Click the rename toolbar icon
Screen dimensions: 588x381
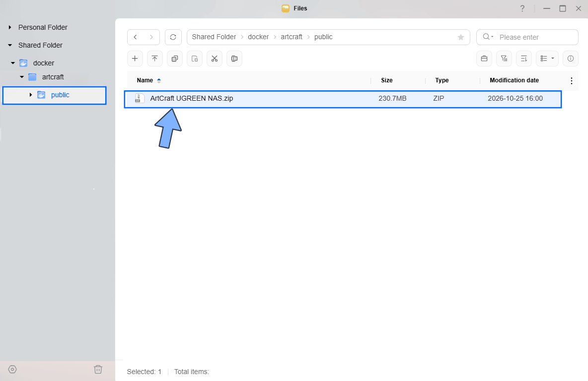coord(234,59)
